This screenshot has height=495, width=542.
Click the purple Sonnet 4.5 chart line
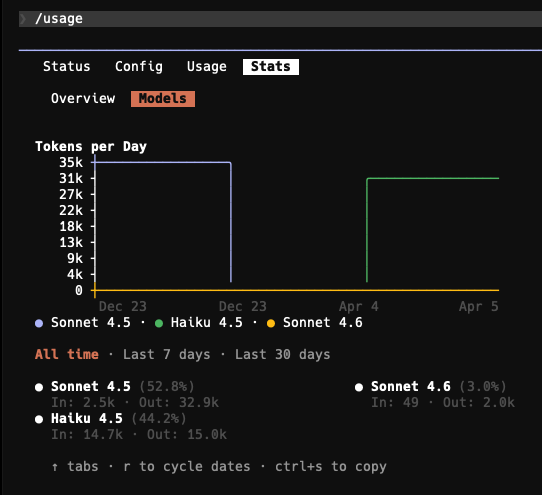click(162, 162)
